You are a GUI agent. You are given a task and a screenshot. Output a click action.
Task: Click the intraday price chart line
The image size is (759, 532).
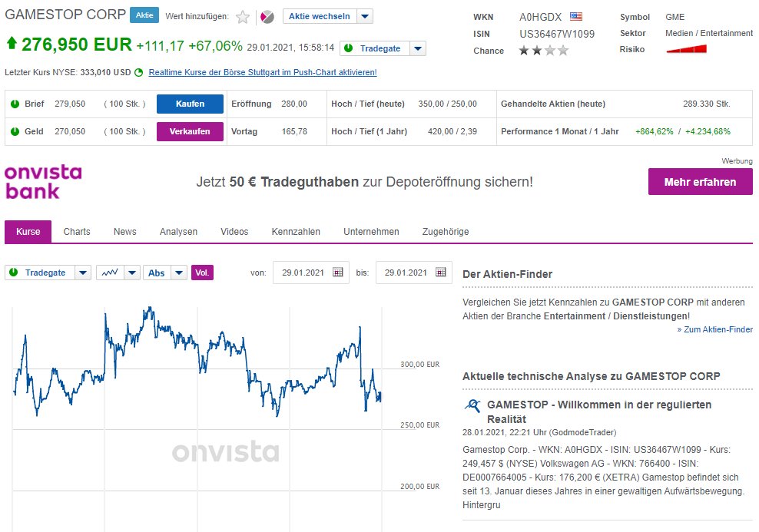[197, 360]
